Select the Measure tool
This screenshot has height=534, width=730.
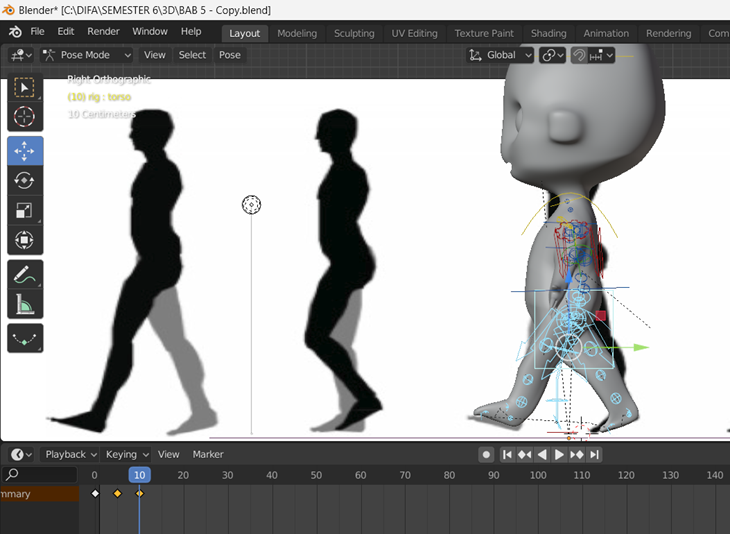(25, 304)
